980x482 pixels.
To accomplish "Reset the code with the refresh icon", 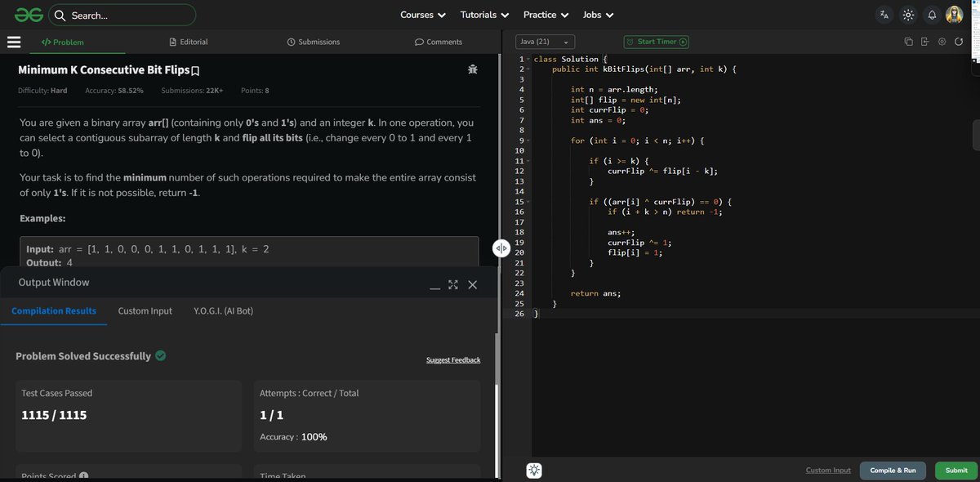I will click(958, 42).
